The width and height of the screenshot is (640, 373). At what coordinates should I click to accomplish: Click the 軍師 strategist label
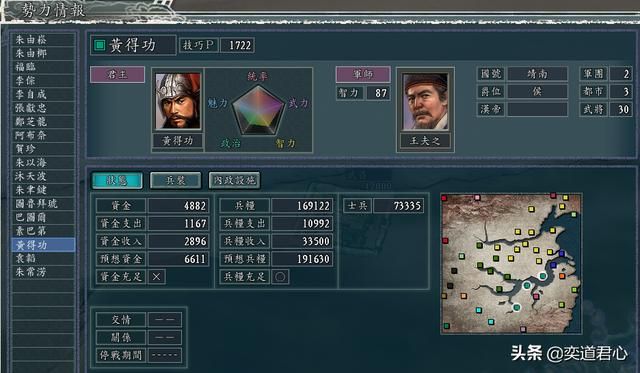[363, 75]
